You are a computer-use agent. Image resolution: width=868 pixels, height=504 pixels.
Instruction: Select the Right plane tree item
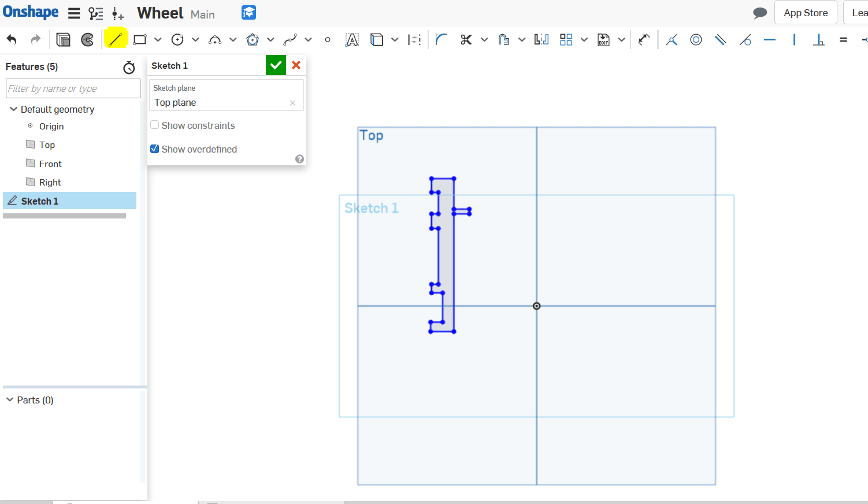(50, 182)
